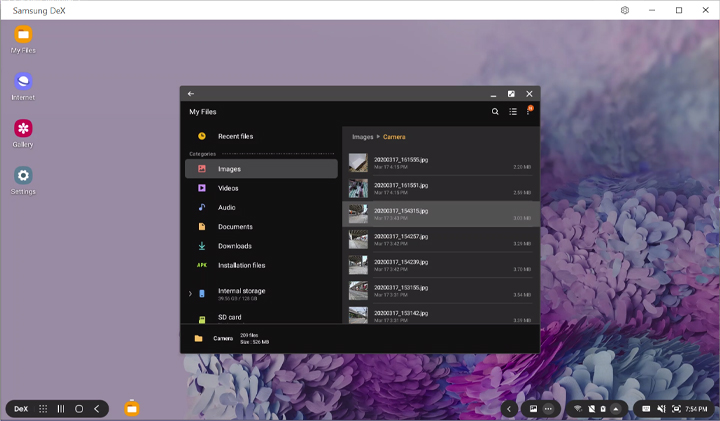Open the apps grid in taskbar

tap(43, 409)
